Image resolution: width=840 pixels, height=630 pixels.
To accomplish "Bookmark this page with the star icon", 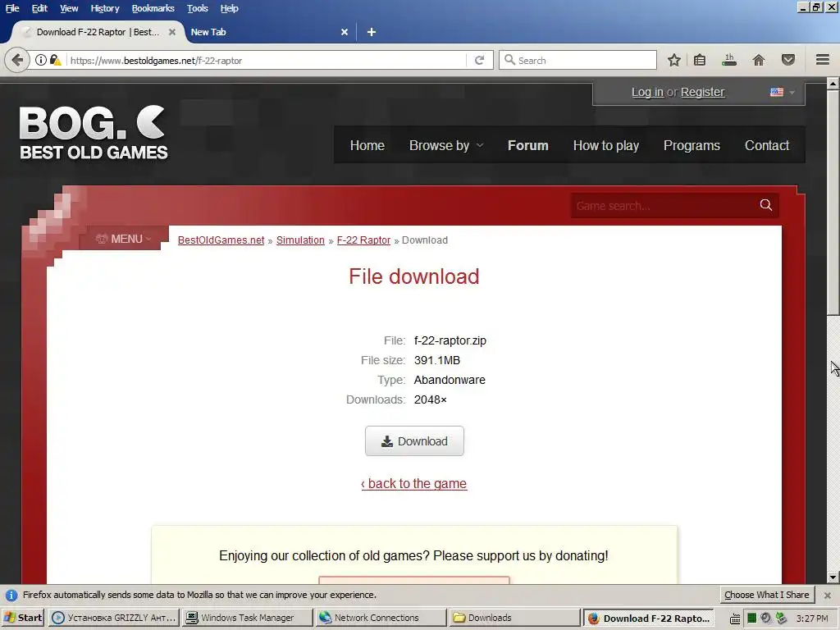I will pyautogui.click(x=674, y=60).
